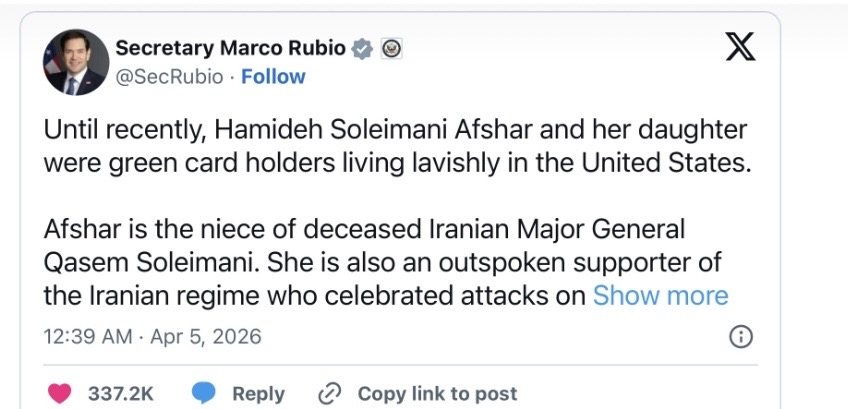This screenshot has width=848, height=409.
Task: Follow the @SecRubio account
Action: [x=273, y=77]
